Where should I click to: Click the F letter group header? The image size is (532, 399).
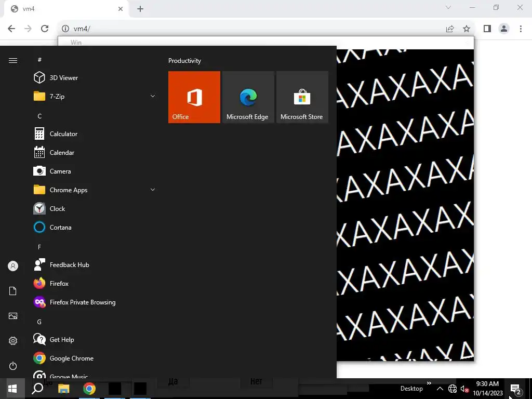[x=39, y=247]
